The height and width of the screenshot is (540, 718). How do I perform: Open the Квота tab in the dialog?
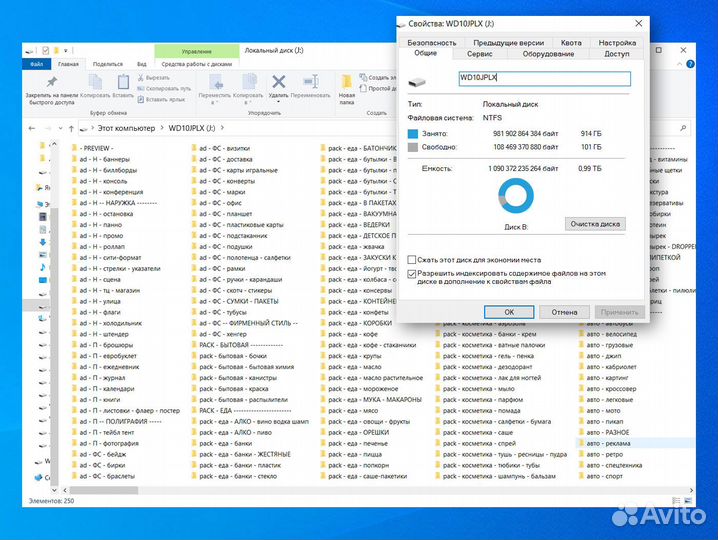[571, 43]
